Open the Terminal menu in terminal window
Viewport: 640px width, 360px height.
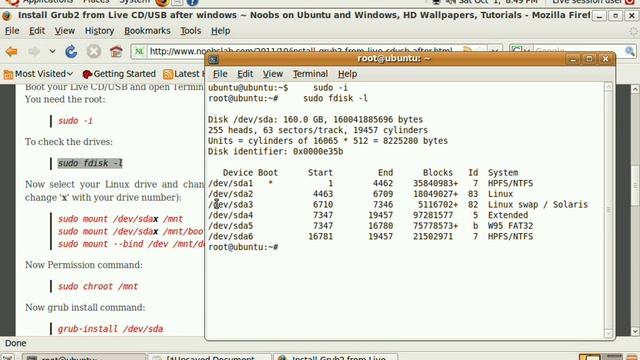(310, 74)
